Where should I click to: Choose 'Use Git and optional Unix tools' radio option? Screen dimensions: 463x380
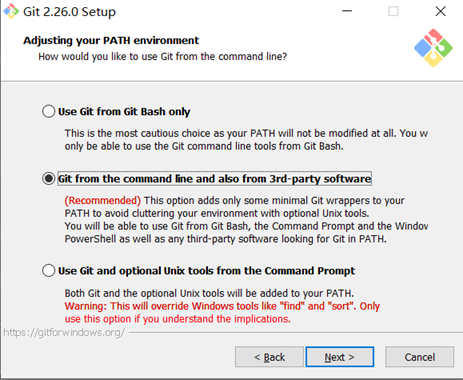pyautogui.click(x=49, y=271)
